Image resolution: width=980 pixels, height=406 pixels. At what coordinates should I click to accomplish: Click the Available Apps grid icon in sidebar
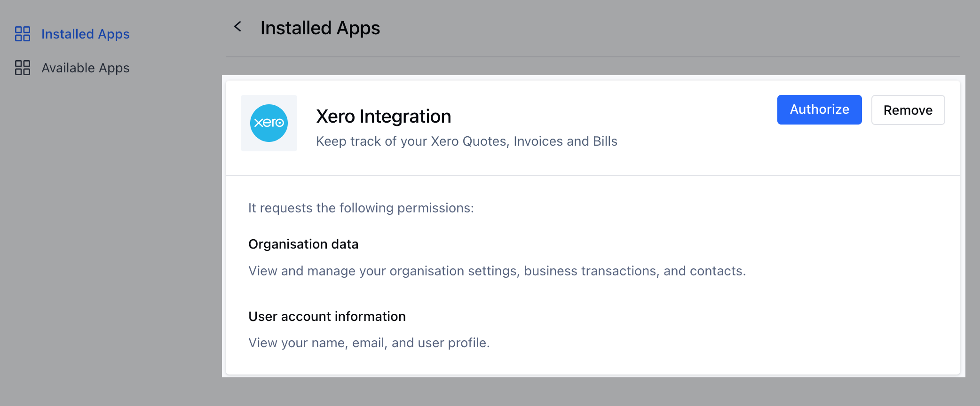(x=23, y=68)
